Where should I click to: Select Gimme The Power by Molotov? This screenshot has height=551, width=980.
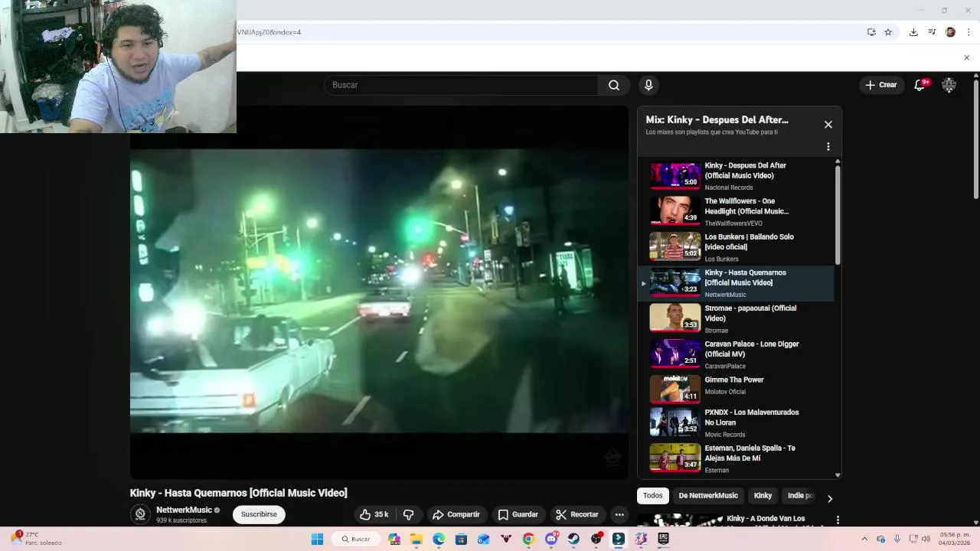736,389
